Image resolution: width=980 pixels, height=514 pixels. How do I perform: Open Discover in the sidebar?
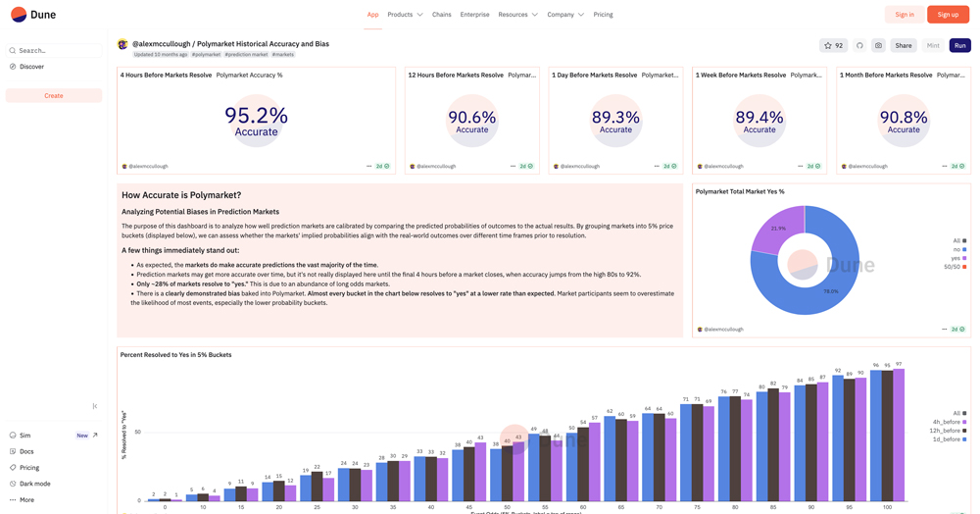tap(31, 67)
